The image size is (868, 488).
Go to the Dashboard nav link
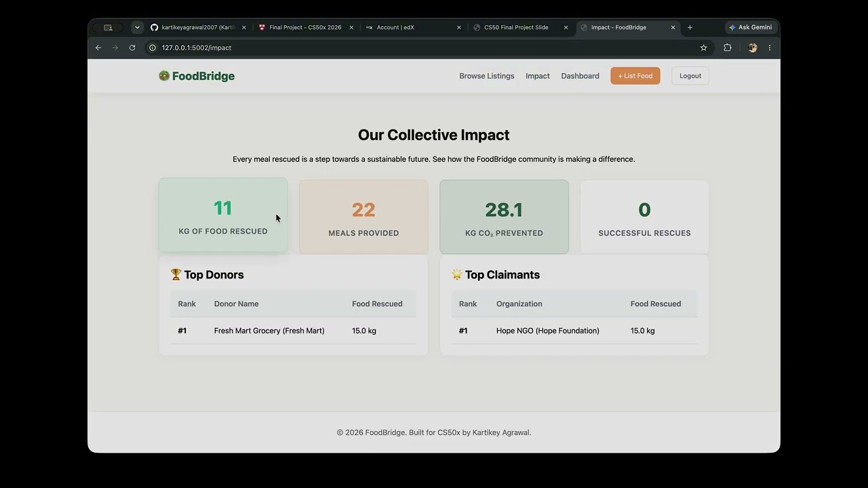(x=580, y=76)
